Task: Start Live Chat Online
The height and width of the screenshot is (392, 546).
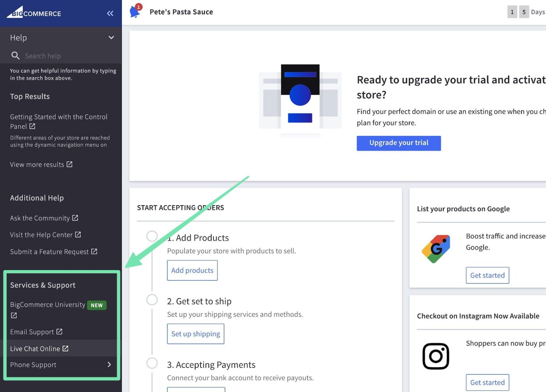Action: pyautogui.click(x=35, y=349)
